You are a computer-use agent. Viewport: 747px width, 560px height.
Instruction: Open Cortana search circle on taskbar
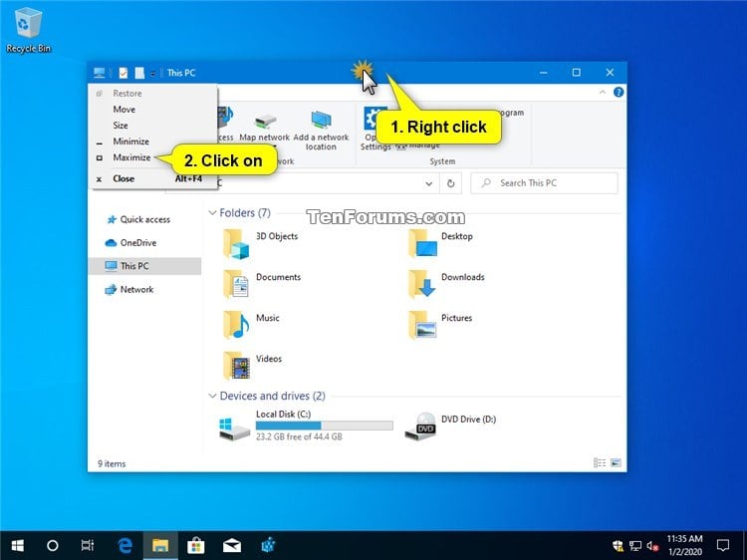click(x=53, y=545)
